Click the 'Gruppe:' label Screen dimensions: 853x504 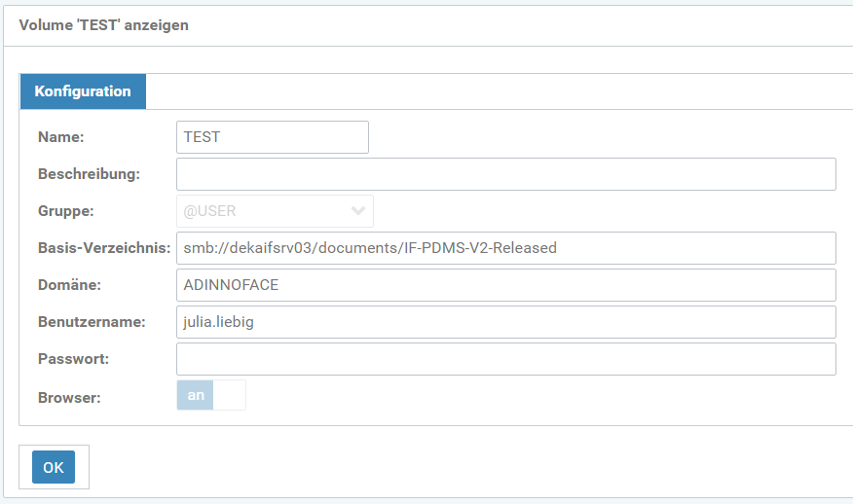pos(66,211)
